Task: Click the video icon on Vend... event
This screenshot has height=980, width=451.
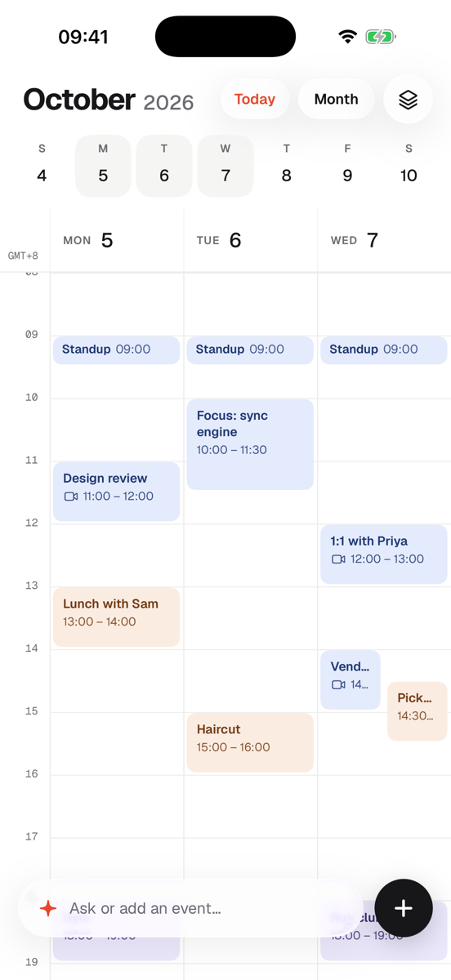Action: pyautogui.click(x=338, y=685)
